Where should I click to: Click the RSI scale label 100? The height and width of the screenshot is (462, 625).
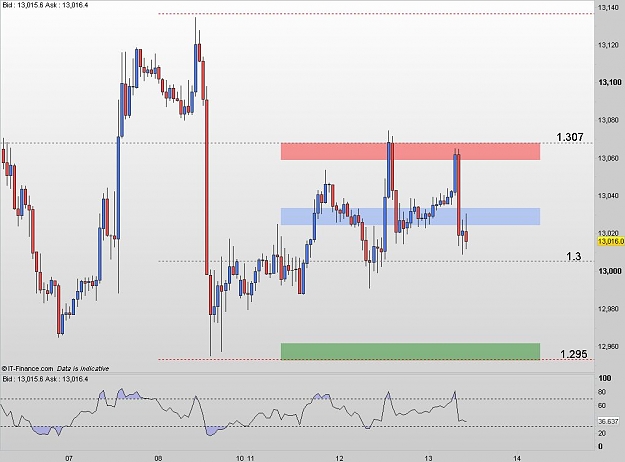click(605, 378)
